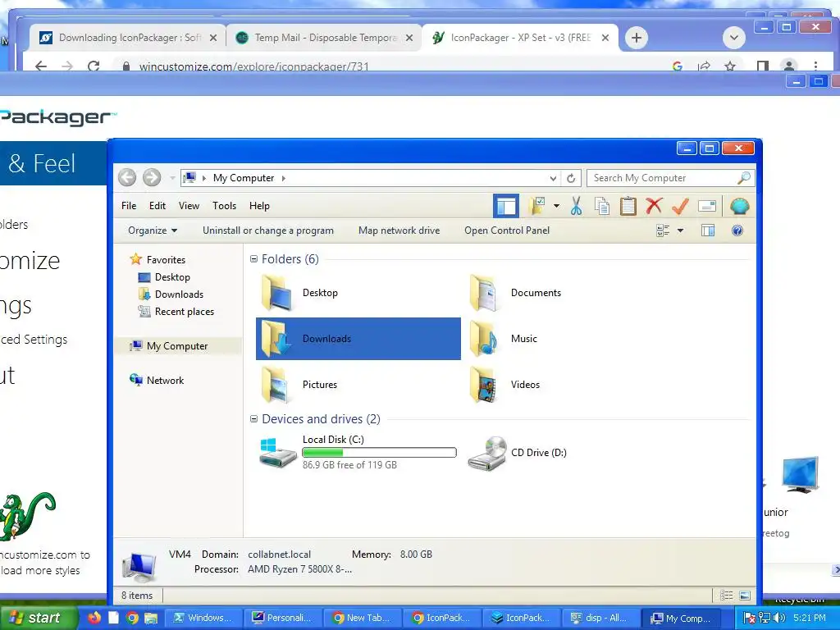Image resolution: width=840 pixels, height=630 pixels.
Task: Open the Tools menu
Action: (224, 206)
